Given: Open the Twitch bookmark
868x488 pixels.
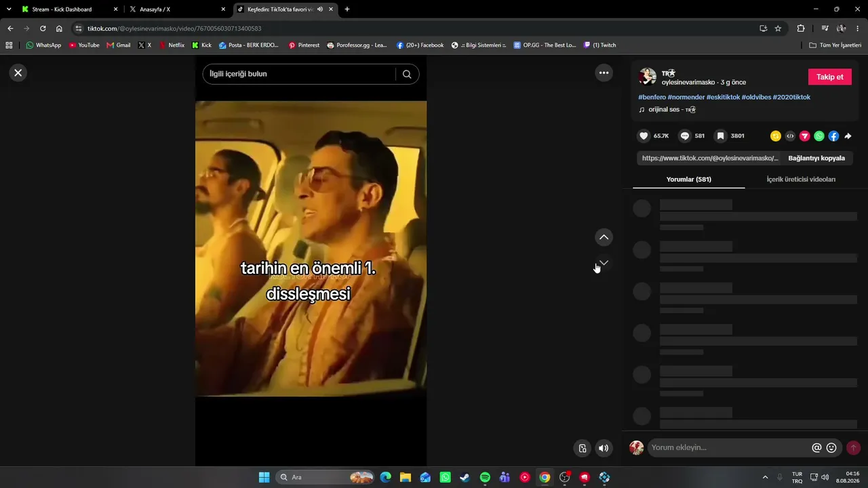Looking at the screenshot, I should [600, 45].
